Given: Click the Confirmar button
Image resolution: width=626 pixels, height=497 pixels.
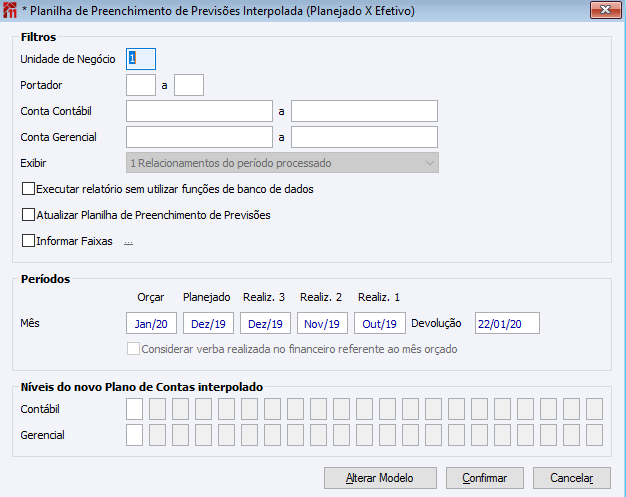Looking at the screenshot, I should pos(484,477).
